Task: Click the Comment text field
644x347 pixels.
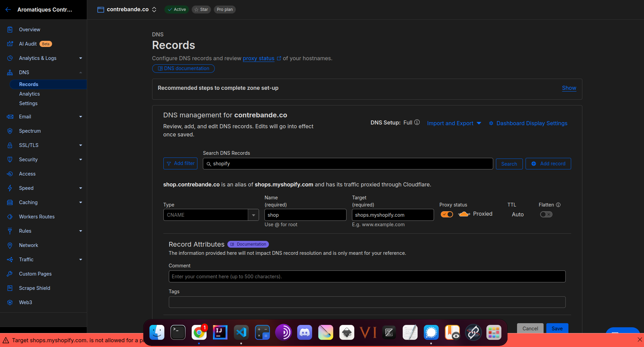Action: click(x=367, y=277)
